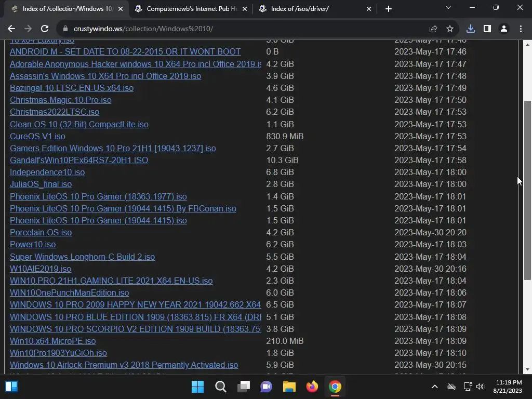Click the page scrollbar down arrow
Viewport: 532px width, 399px height.
coord(528,369)
